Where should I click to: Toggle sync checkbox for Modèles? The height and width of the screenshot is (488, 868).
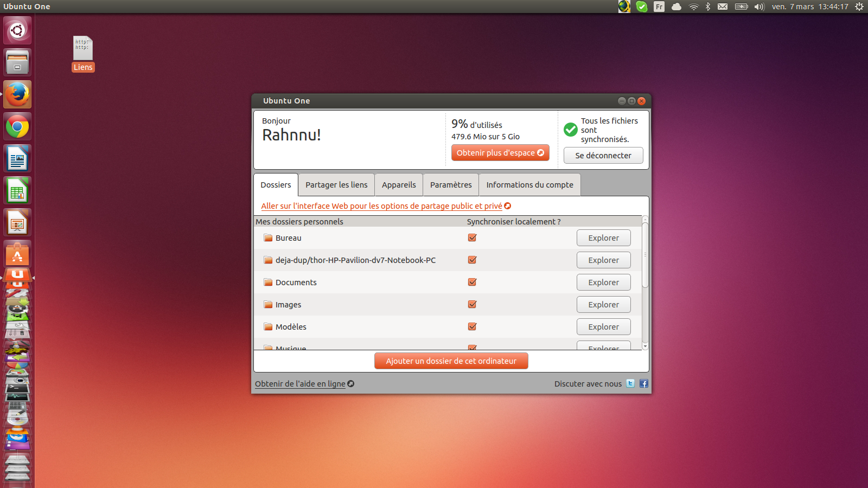[x=473, y=326]
